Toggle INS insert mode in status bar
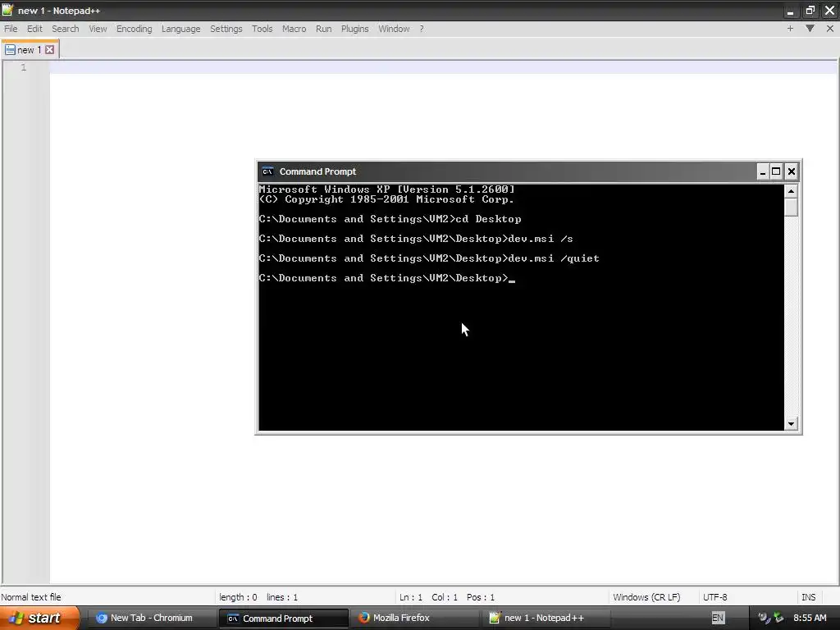The height and width of the screenshot is (630, 840). tap(808, 597)
